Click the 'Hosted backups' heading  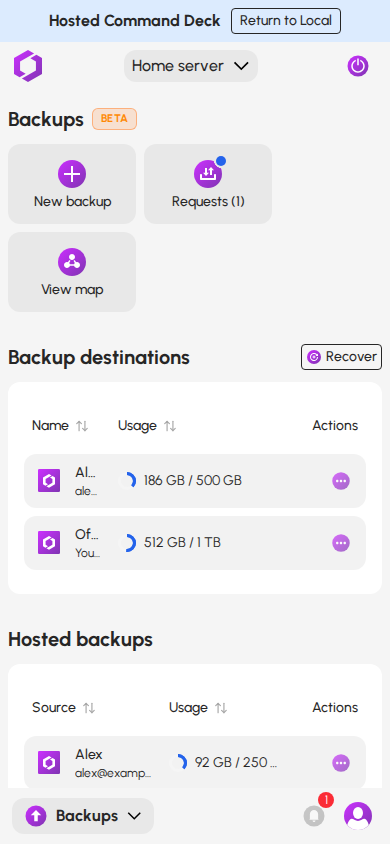(81, 639)
